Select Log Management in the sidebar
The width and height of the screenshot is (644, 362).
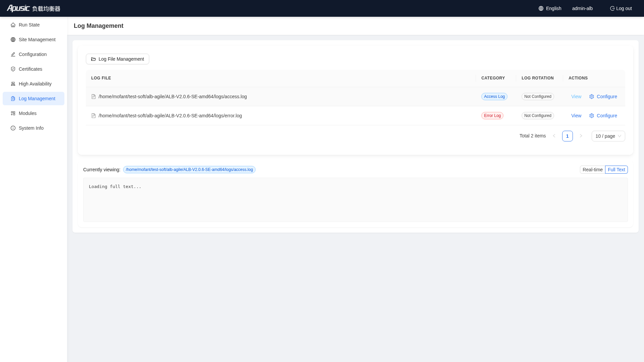click(x=34, y=99)
